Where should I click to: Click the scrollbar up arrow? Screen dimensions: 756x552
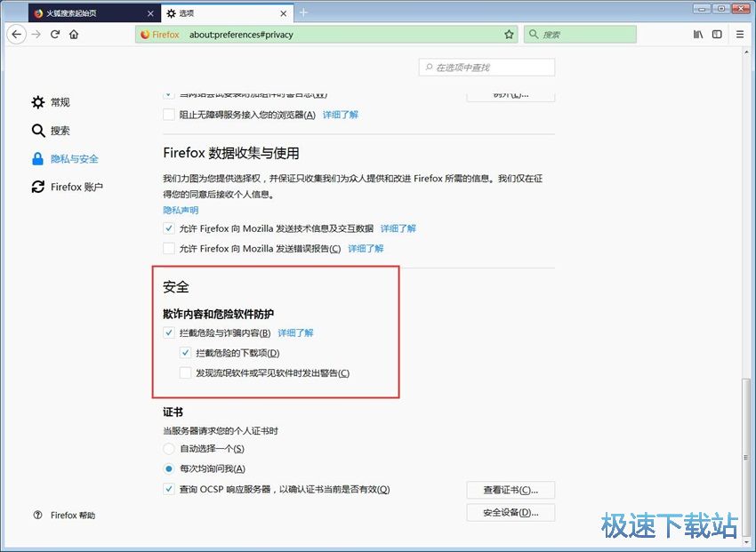pos(746,51)
